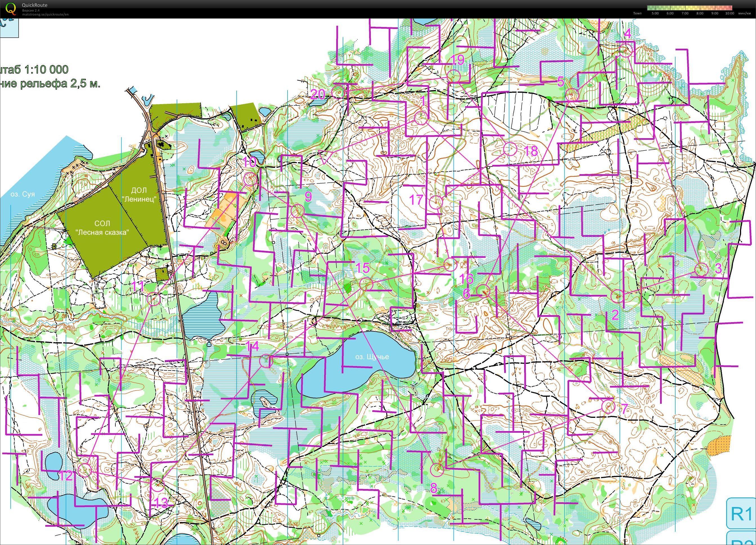
Task: Select control circle number 15
Action: [x=366, y=284]
